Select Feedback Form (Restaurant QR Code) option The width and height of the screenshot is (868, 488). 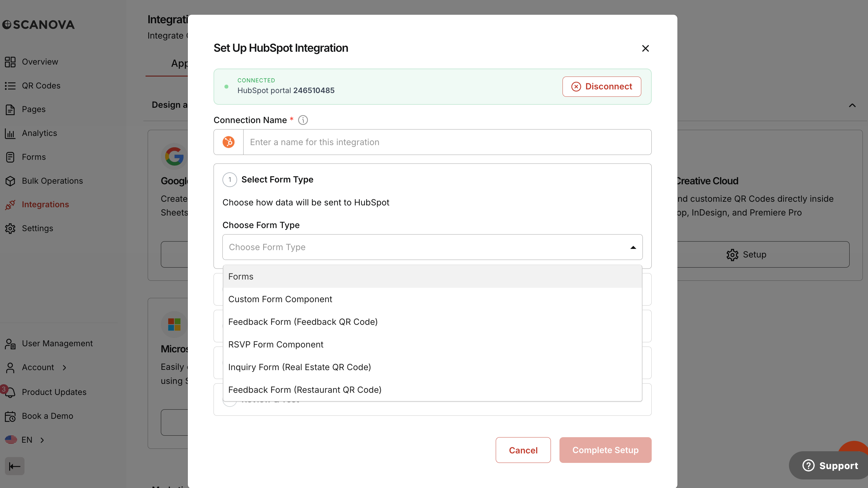(432, 390)
